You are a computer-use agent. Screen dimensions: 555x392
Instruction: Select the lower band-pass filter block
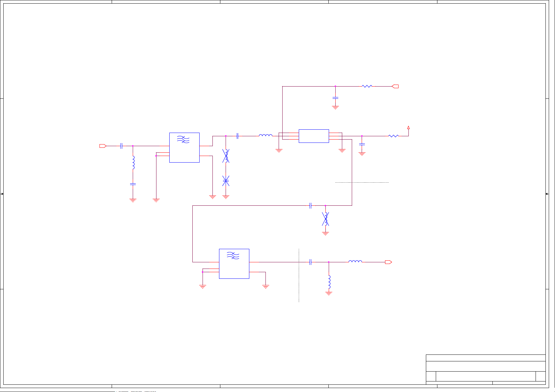point(234,264)
